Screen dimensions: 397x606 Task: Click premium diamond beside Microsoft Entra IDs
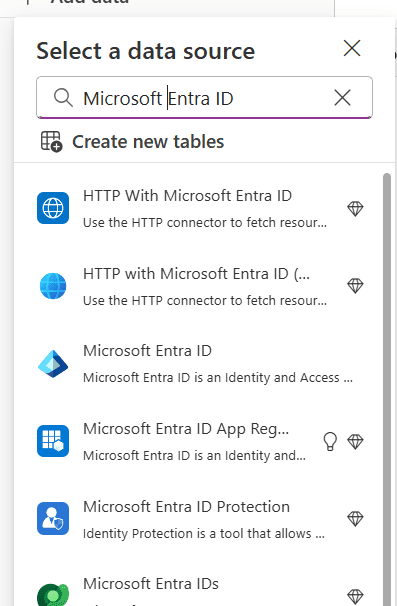(x=355, y=596)
